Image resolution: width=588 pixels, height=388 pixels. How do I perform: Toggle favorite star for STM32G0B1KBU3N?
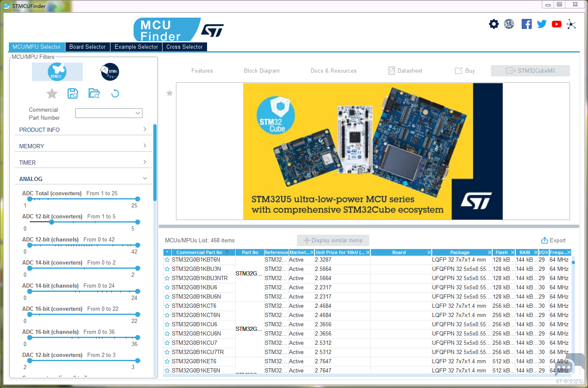(x=167, y=269)
